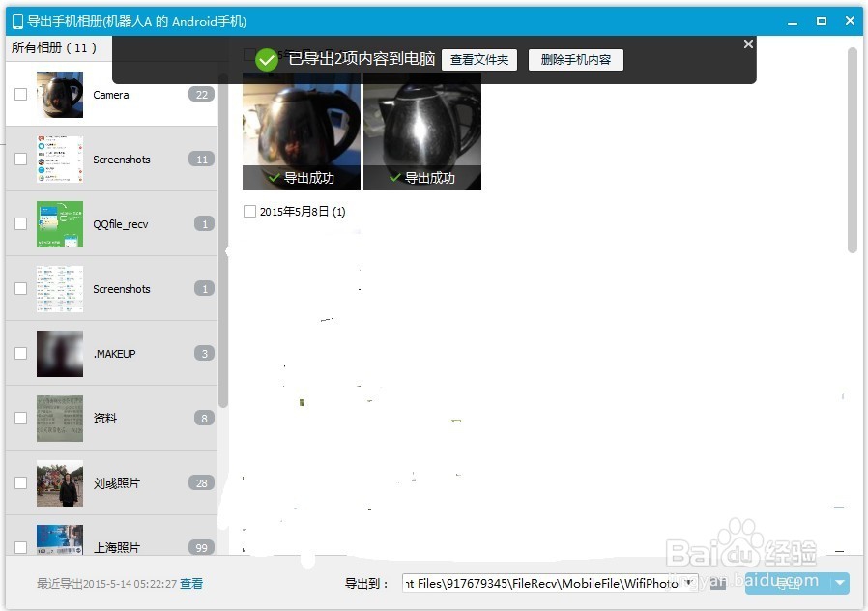Click the 查看文件夹 button
Image resolution: width=868 pixels, height=611 pixels.
[480, 59]
